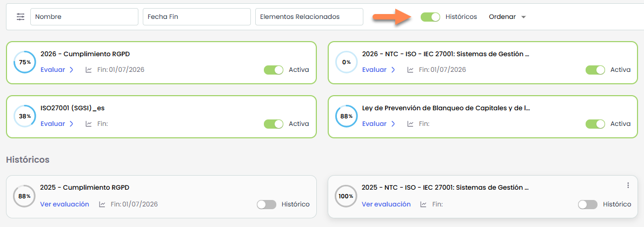Click the chart icon on ISO27001 (SGSI)_es card
Screen dimensions: 644x227
(89, 124)
